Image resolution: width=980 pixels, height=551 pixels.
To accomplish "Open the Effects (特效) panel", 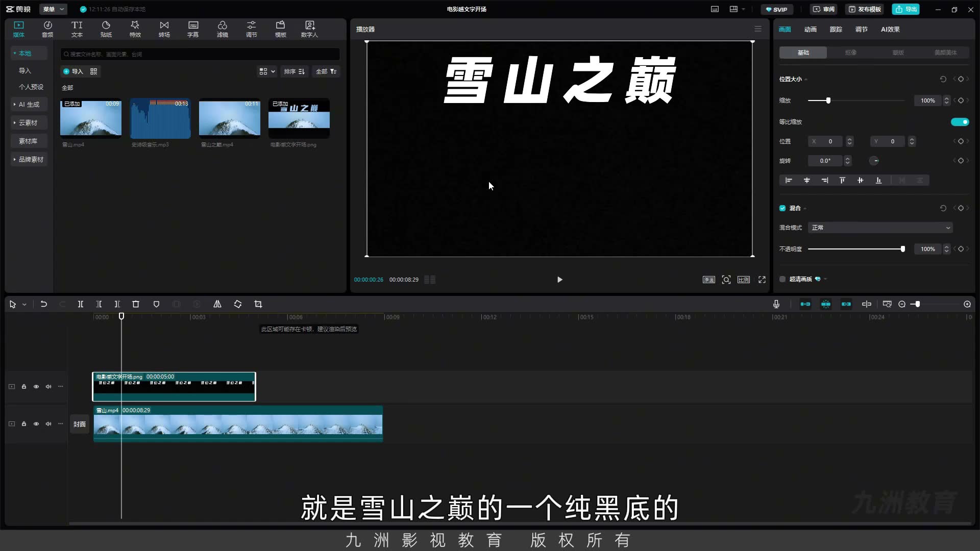I will pyautogui.click(x=135, y=29).
